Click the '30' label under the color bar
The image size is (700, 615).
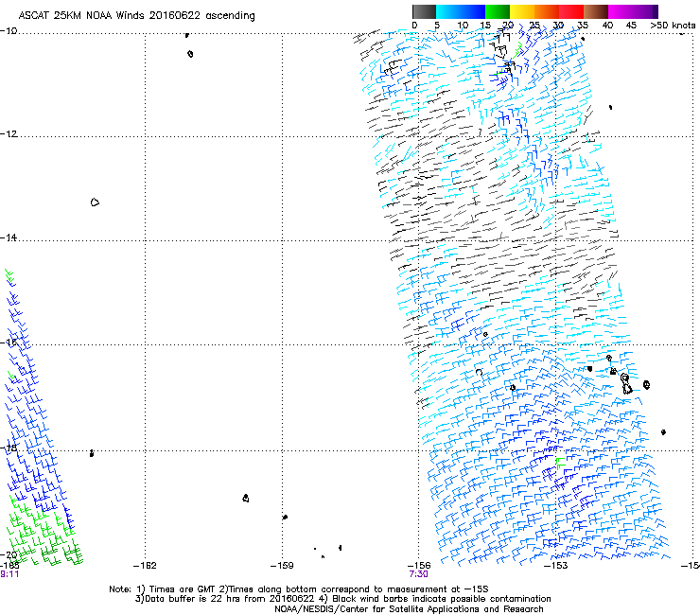(558, 26)
